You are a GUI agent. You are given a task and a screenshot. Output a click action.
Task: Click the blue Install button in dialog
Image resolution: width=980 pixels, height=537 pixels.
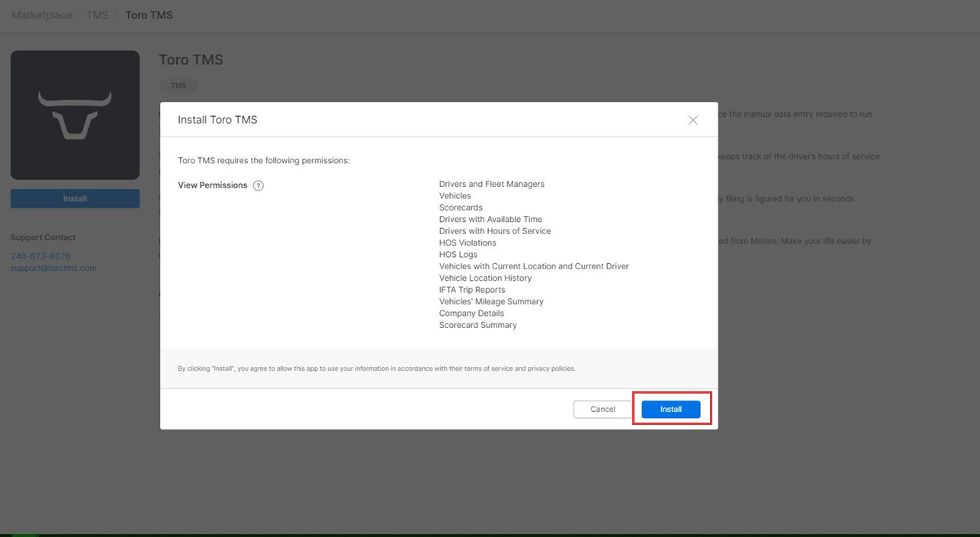point(670,409)
